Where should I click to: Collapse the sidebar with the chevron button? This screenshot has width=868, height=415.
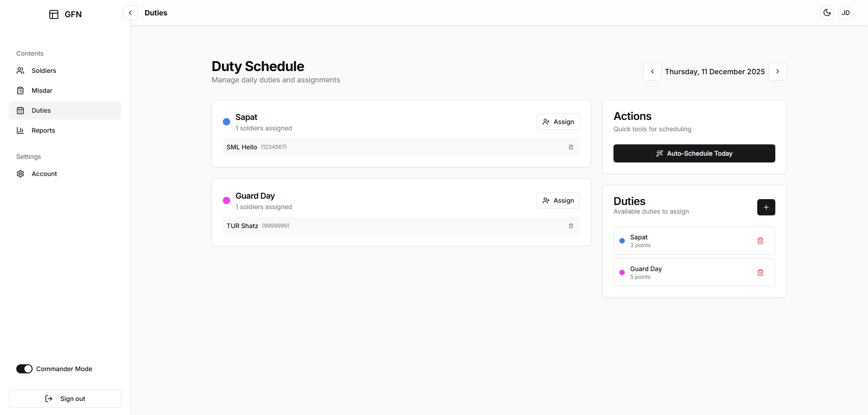coord(130,13)
